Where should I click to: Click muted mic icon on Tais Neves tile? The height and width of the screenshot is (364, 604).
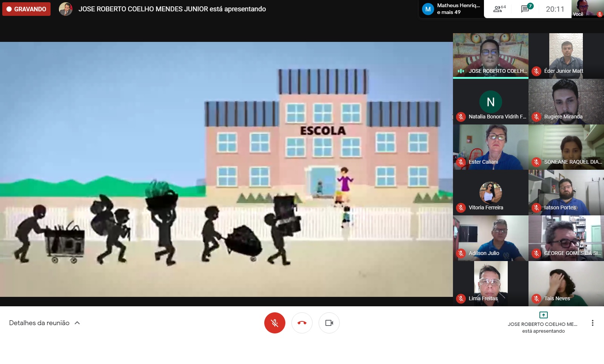pyautogui.click(x=536, y=299)
